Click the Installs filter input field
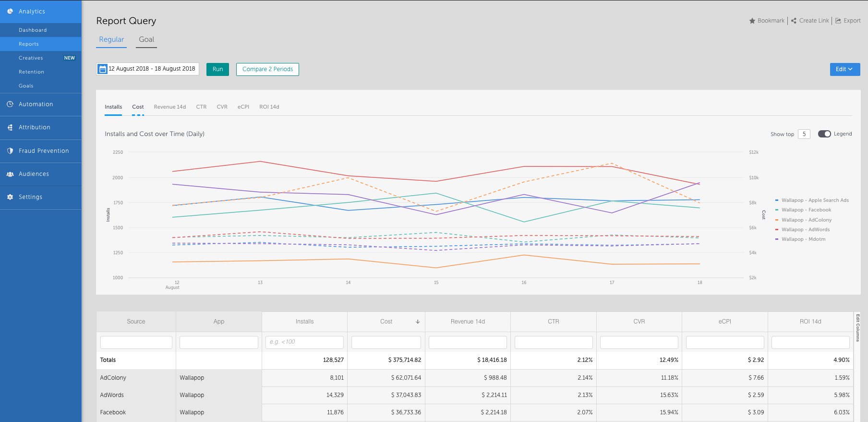The width and height of the screenshot is (868, 422). (x=304, y=342)
